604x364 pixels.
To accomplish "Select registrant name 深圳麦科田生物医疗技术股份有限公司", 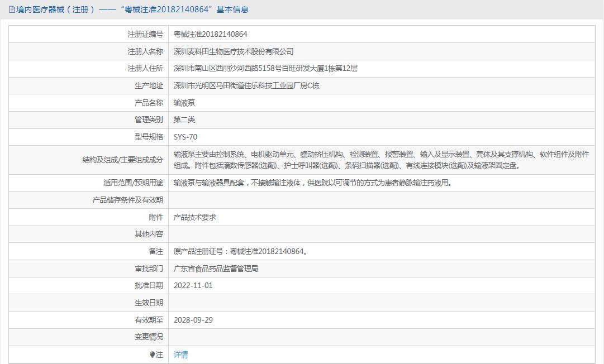I will 234,51.
